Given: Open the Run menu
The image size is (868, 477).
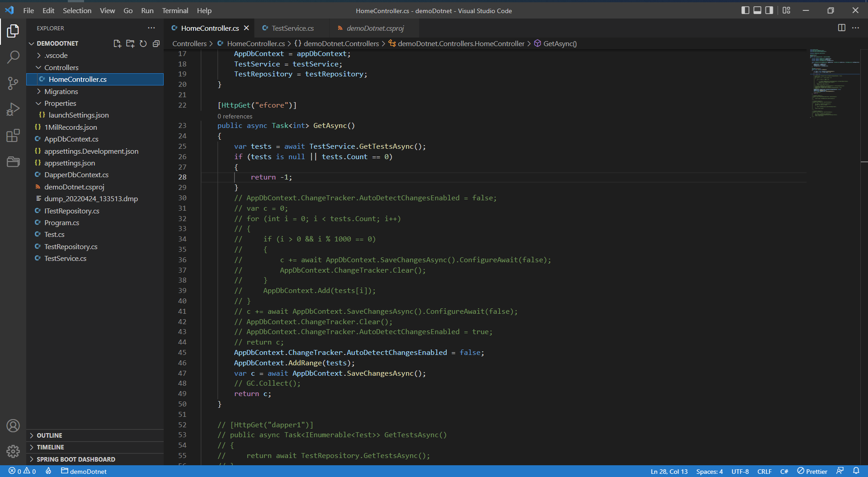Looking at the screenshot, I should [x=147, y=10].
